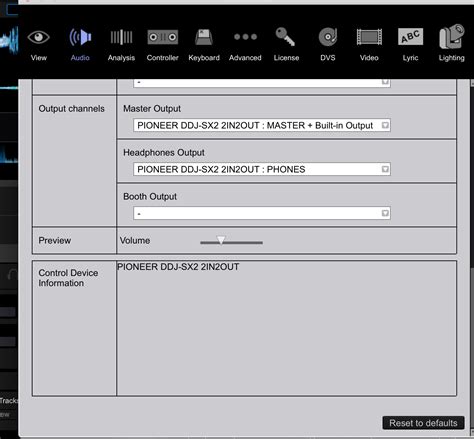The width and height of the screenshot is (474, 439).
Task: Open the View preferences icon
Action: point(39,37)
